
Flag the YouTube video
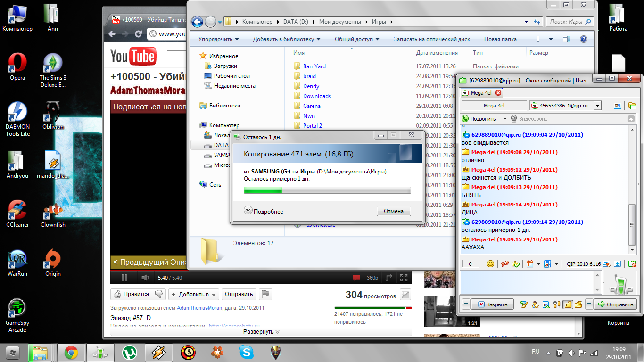266,294
